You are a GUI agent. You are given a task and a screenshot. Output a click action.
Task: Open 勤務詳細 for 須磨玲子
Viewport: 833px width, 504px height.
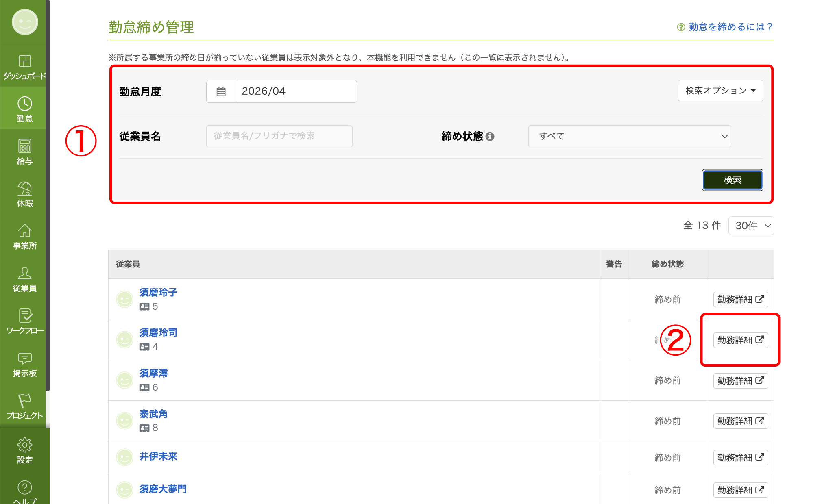740,300
